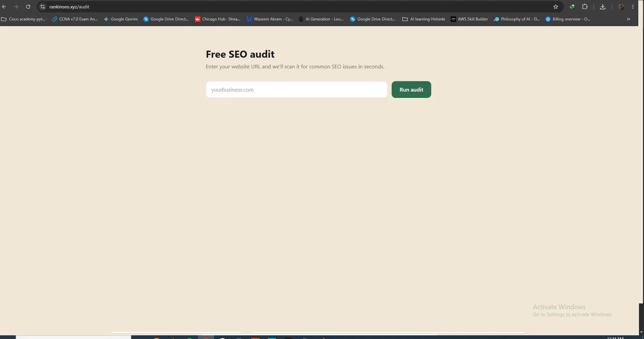Open the Extensions puzzle piece menu
The height and width of the screenshot is (339, 644).
point(585,7)
